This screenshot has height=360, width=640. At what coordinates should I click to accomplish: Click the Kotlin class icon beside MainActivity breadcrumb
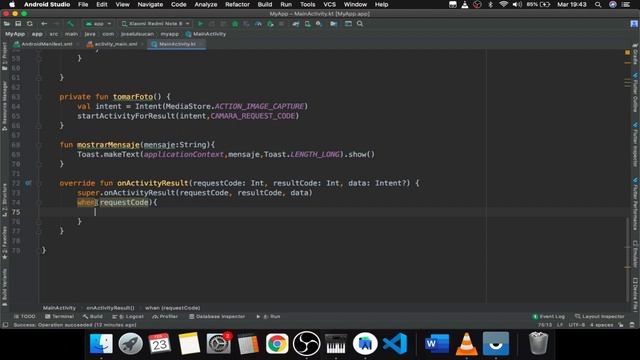pyautogui.click(x=188, y=34)
